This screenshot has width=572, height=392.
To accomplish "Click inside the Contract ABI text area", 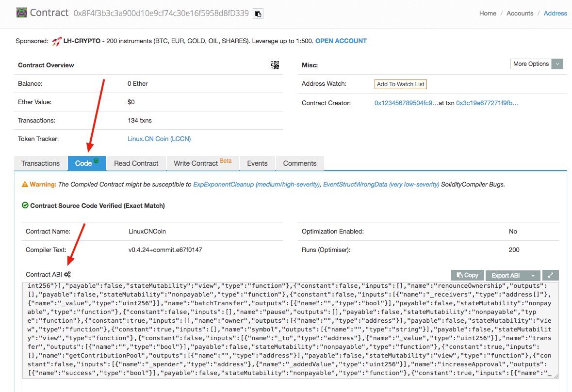I will [x=290, y=329].
